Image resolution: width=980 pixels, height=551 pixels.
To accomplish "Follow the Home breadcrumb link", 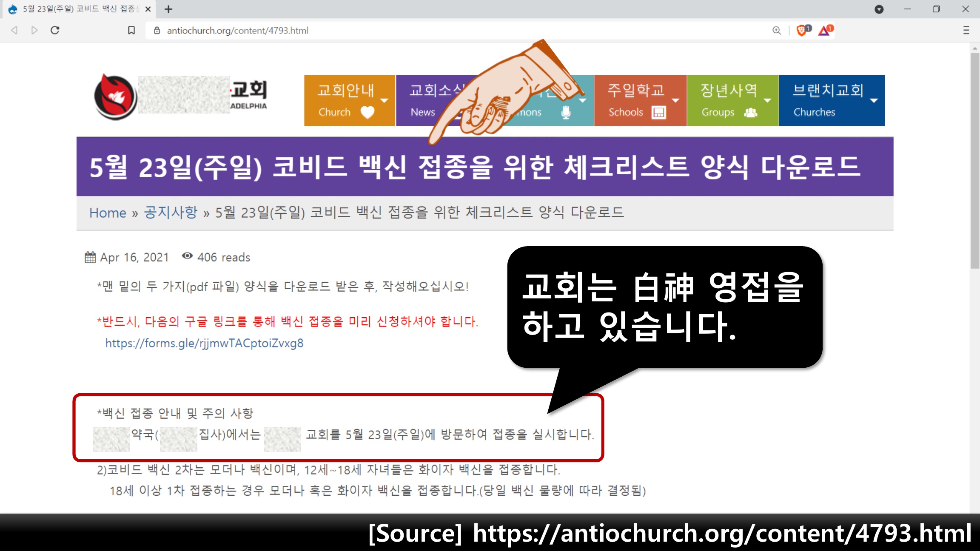I will 108,213.
